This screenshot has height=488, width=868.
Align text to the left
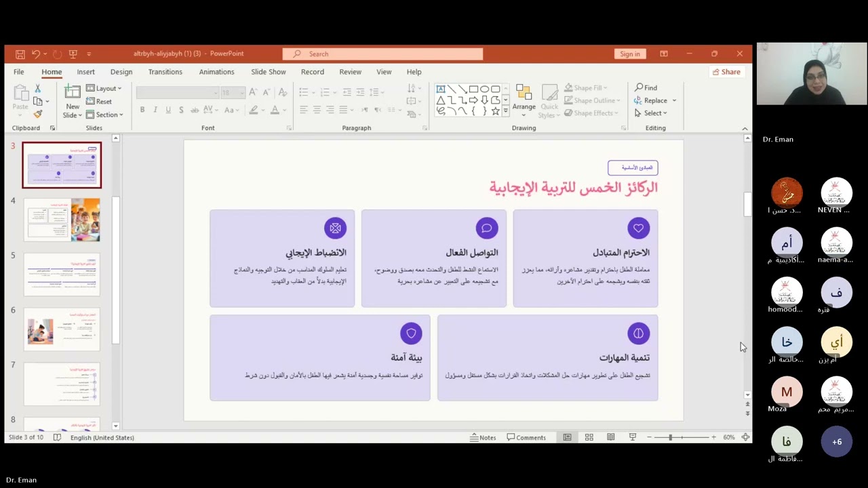(x=304, y=110)
